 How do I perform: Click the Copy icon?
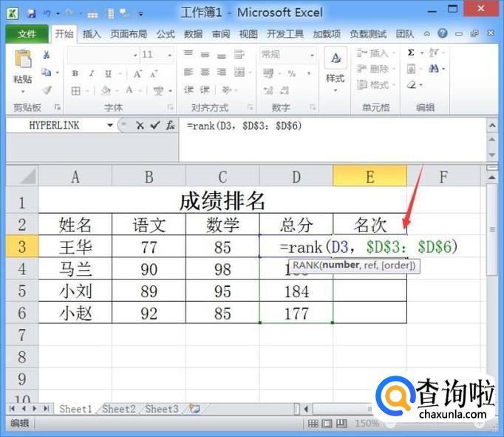tap(47, 72)
